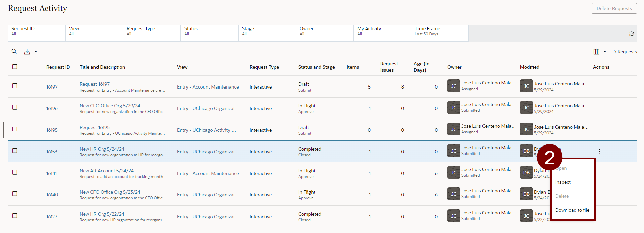Click DB modified avatar for request 16141
The height and width of the screenshot is (233, 644).
[526, 173]
